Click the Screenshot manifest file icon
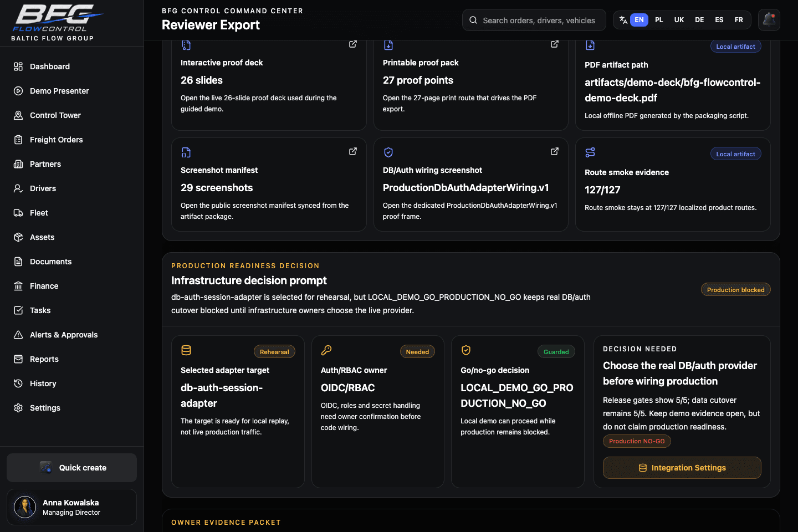798x532 pixels. 186,152
